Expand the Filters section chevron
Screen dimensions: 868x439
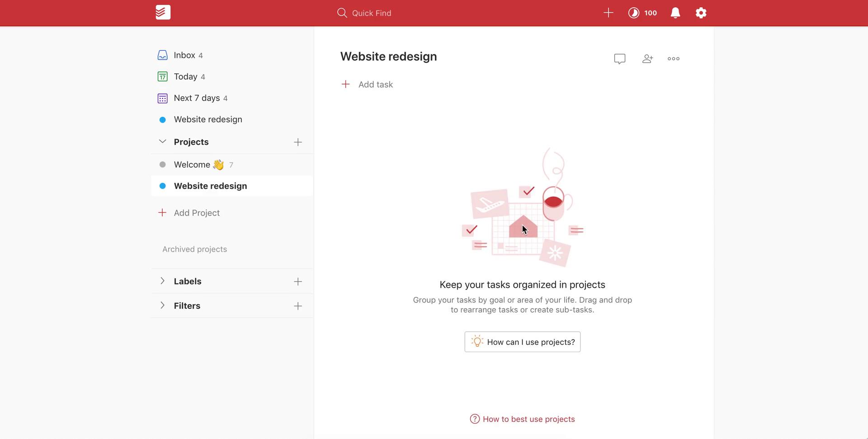[x=162, y=305]
